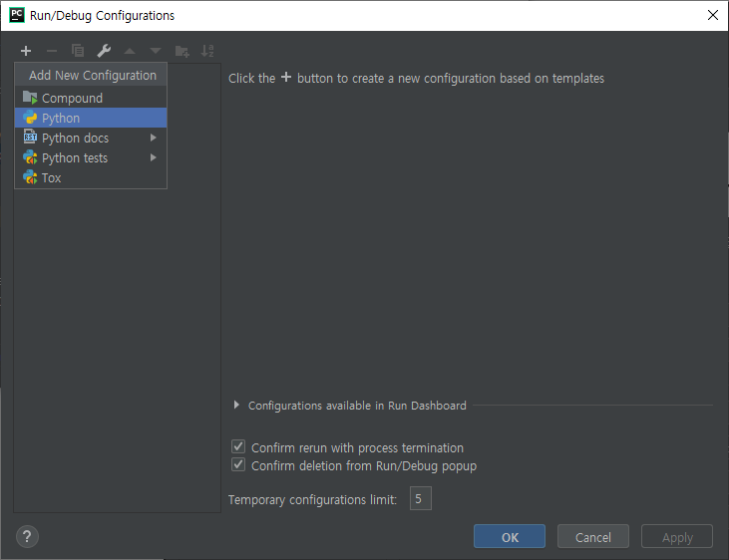Click the Add New Configuration header text
This screenshot has height=560, width=729.
tap(93, 76)
